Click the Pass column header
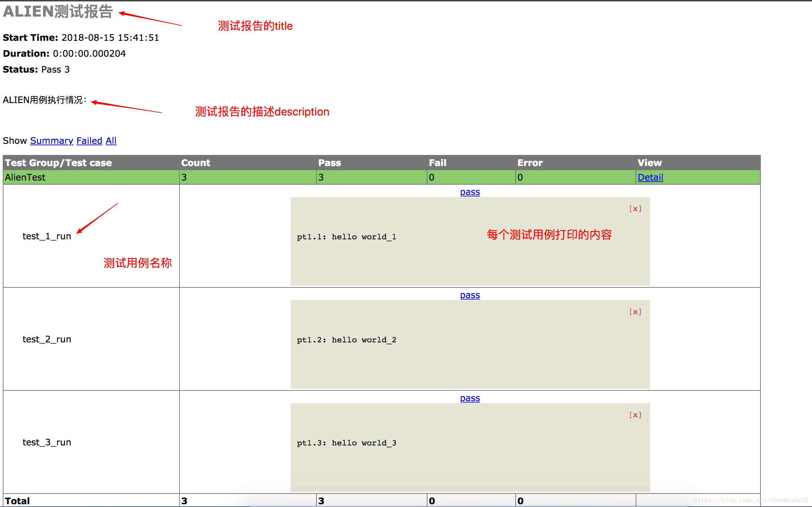 (330, 163)
